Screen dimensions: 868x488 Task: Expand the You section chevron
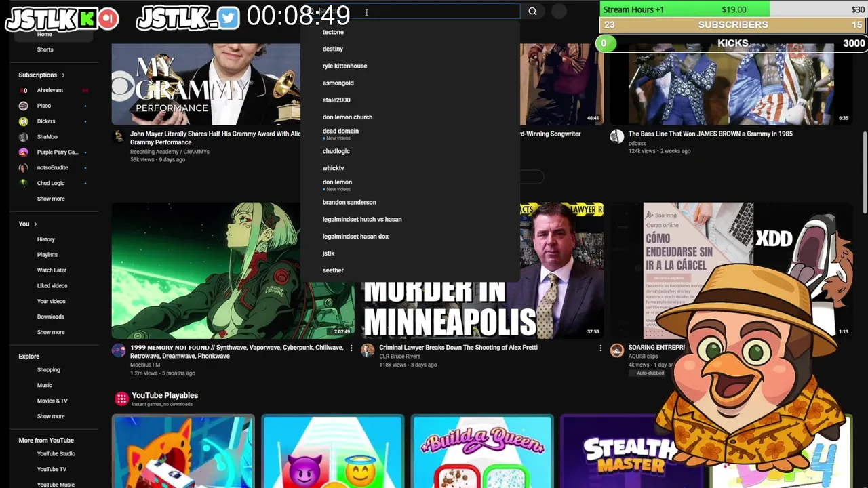(35, 224)
